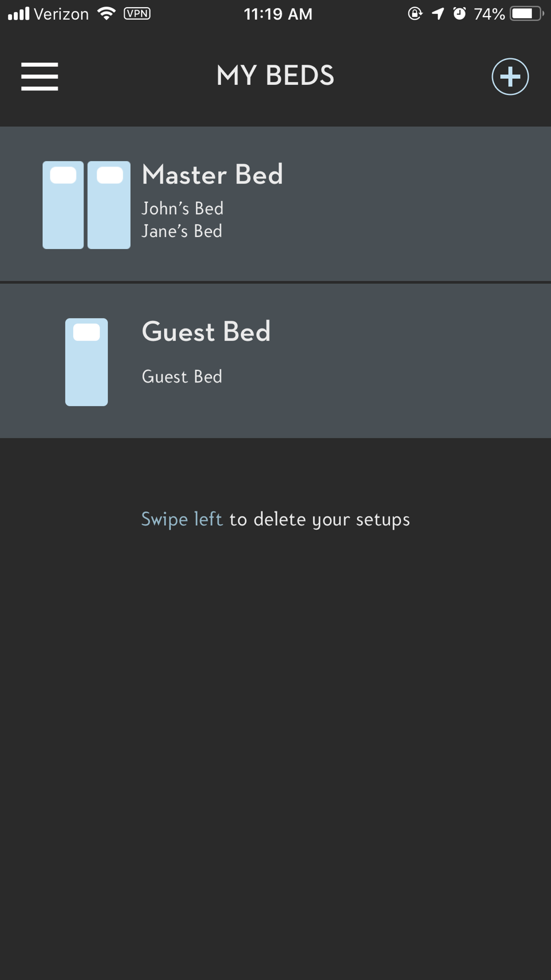Image resolution: width=551 pixels, height=980 pixels.
Task: Tap the add bed plus icon
Action: [x=510, y=77]
